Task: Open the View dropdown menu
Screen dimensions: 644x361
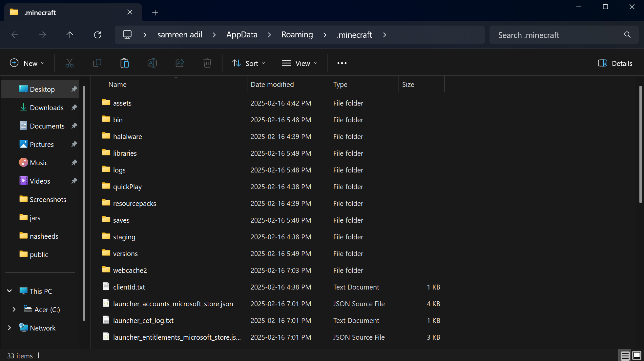Action: coord(300,63)
